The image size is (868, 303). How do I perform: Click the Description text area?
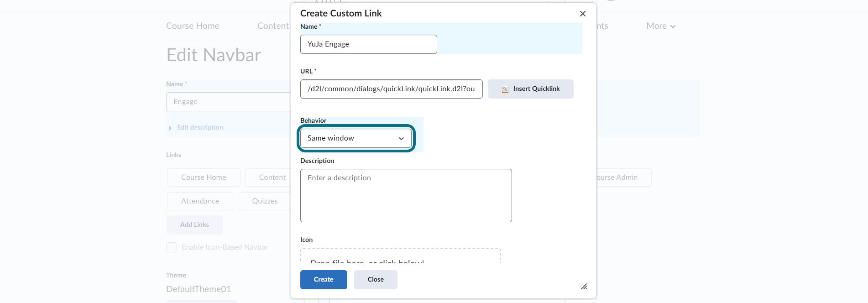coord(406,196)
